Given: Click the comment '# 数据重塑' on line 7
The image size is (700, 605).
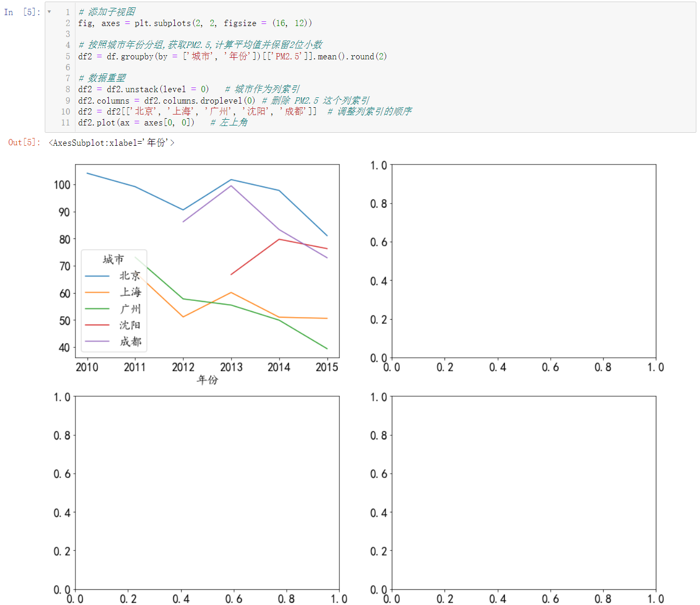Looking at the screenshot, I should [102, 78].
